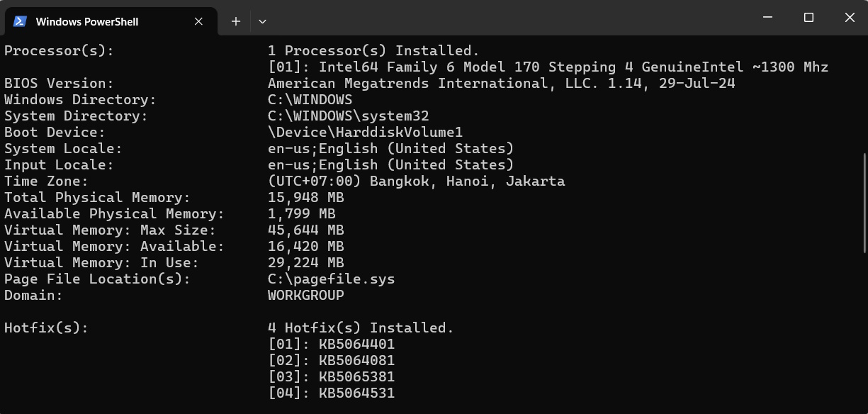Click the 15,948 MB total memory value

[x=305, y=198]
